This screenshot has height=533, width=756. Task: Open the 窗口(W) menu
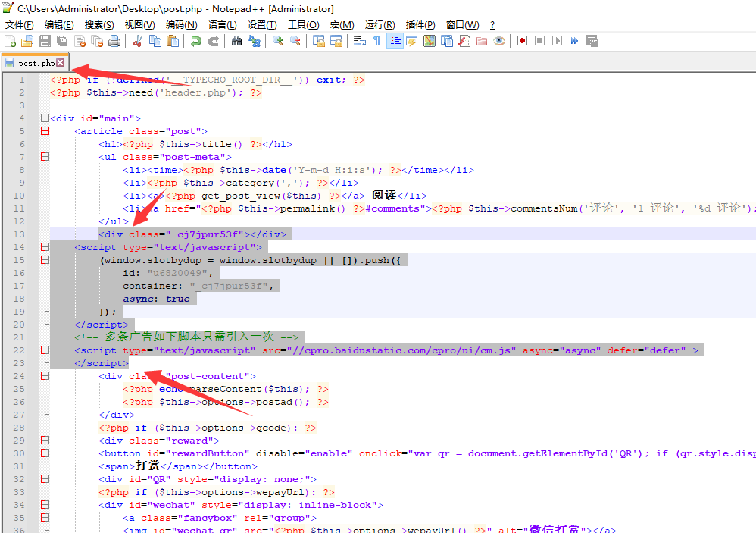[462, 24]
